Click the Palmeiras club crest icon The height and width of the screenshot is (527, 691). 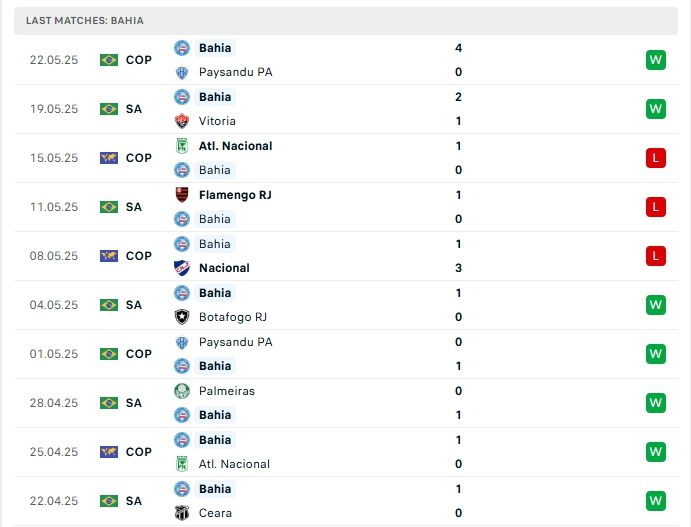182,391
